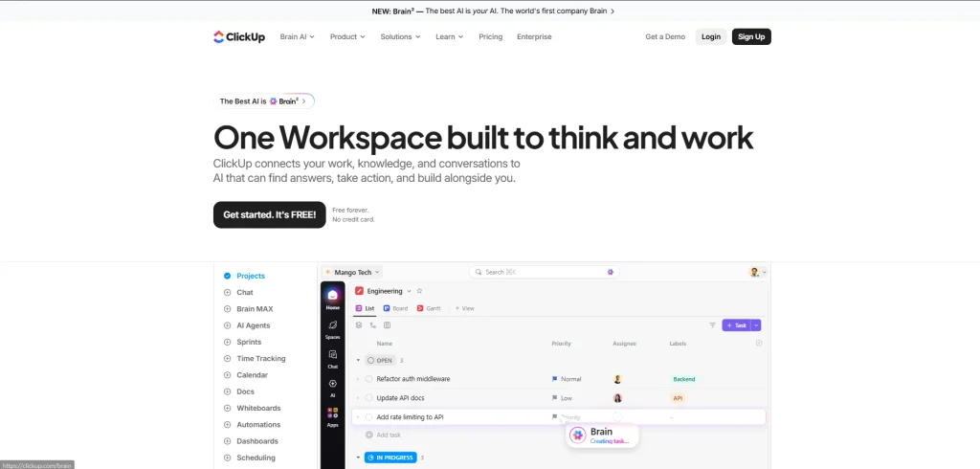Click the red Engineering space icon
This screenshot has width=980, height=469.
point(359,291)
